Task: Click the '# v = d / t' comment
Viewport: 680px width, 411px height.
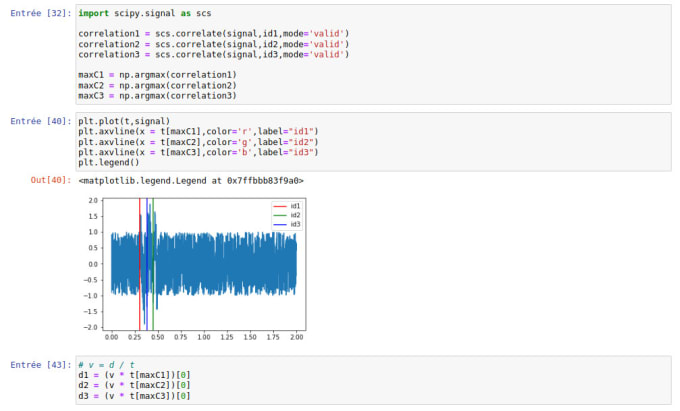Action: point(106,365)
